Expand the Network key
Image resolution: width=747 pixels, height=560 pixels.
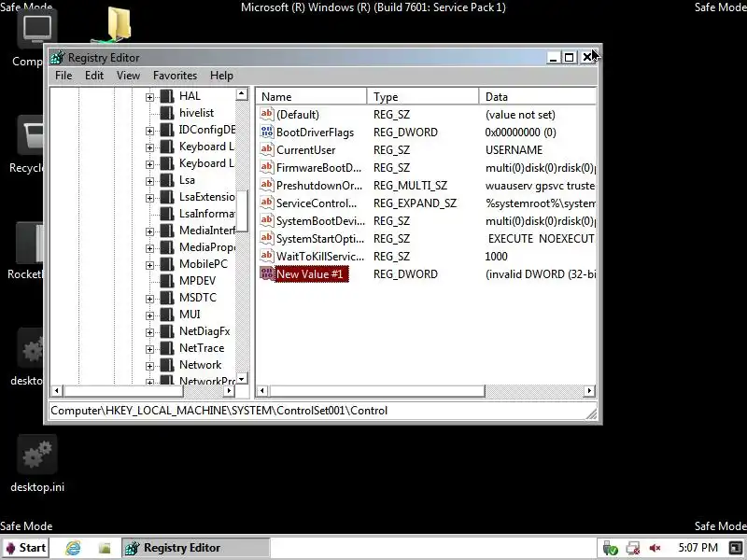pyautogui.click(x=149, y=366)
